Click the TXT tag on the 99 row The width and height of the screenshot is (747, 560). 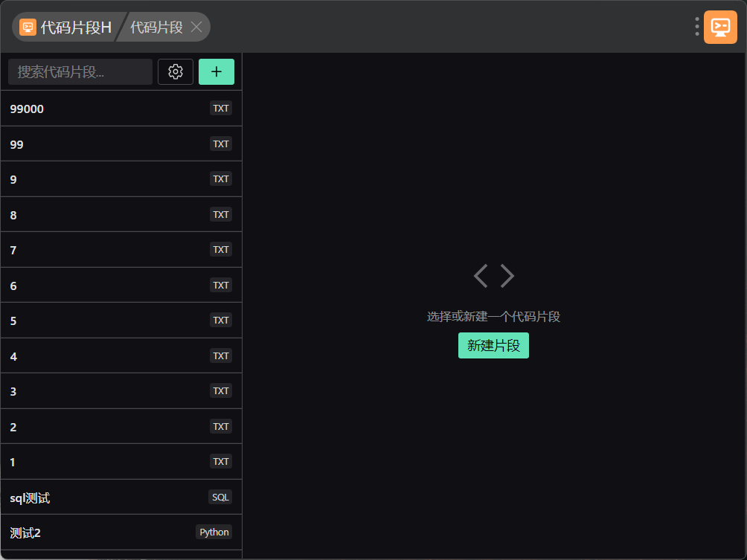(x=220, y=144)
